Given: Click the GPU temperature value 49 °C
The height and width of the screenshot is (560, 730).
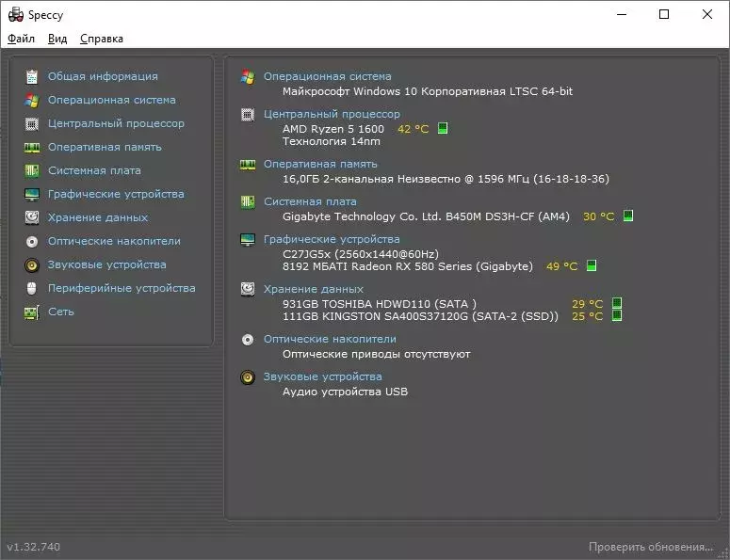Looking at the screenshot, I should click(x=562, y=266).
